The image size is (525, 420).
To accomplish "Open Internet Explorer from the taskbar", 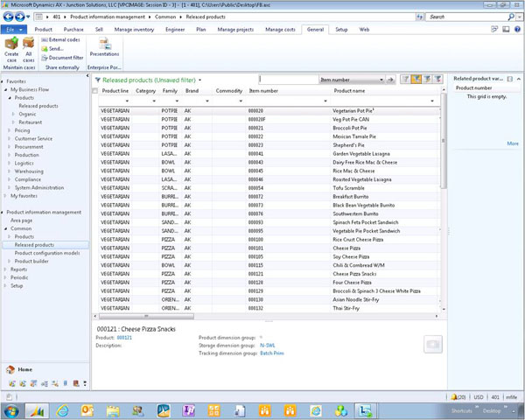I will point(62,409).
